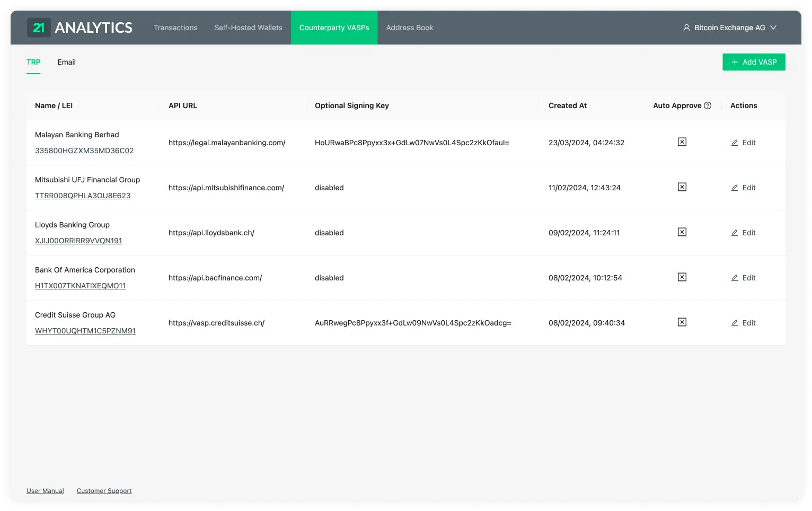Viewport: 812px width, 511px height.
Task: Click Edit label for Malayan Banking Berhad
Action: 749,143
